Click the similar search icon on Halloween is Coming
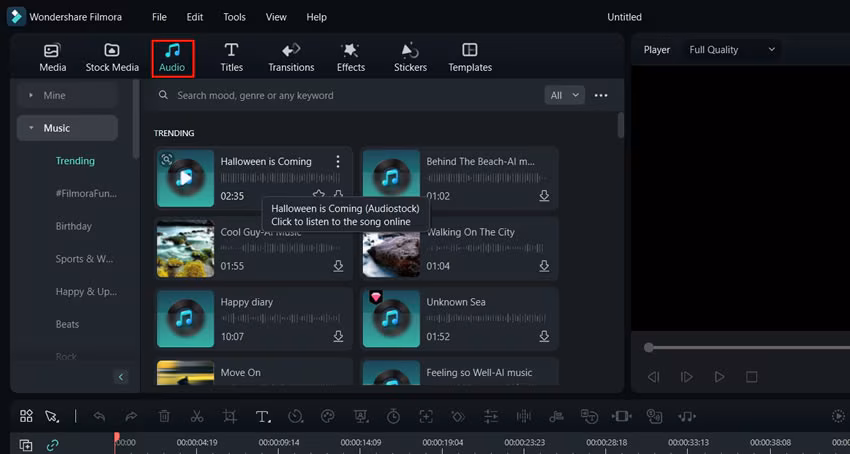Screen dimensions: 850x454 click(x=166, y=159)
